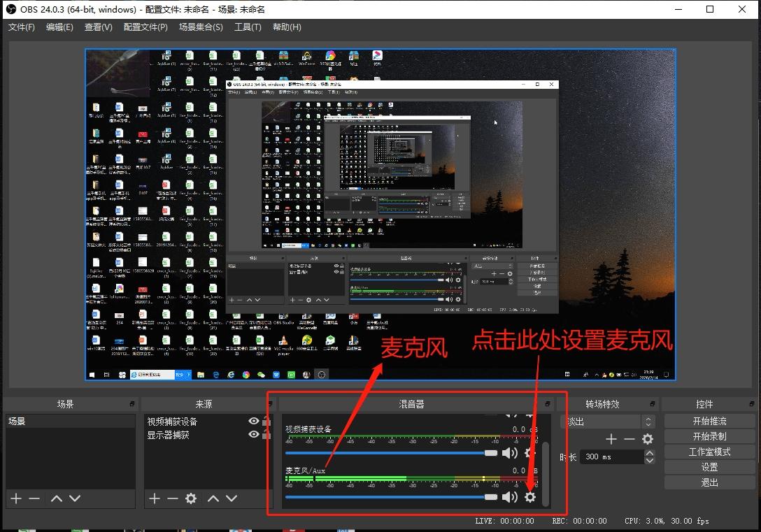Viewport: 761px width, 532px height.
Task: Open source properties gear in the 来源 panel
Action: click(x=191, y=498)
